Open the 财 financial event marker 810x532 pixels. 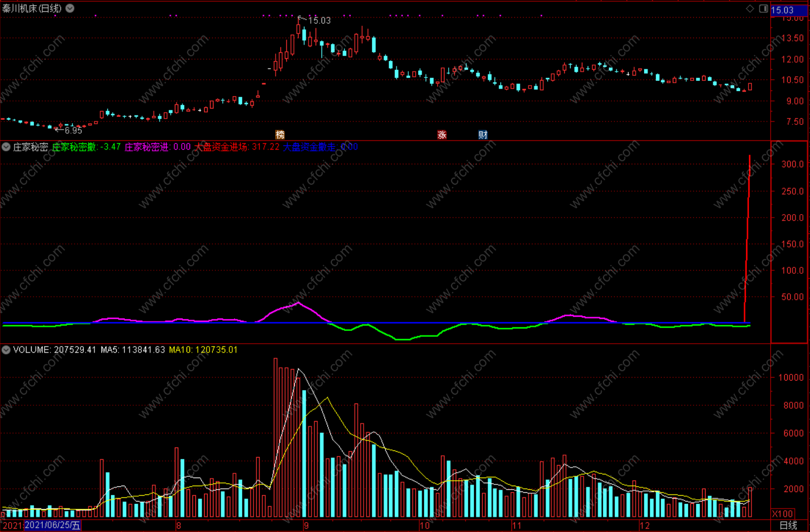point(483,135)
